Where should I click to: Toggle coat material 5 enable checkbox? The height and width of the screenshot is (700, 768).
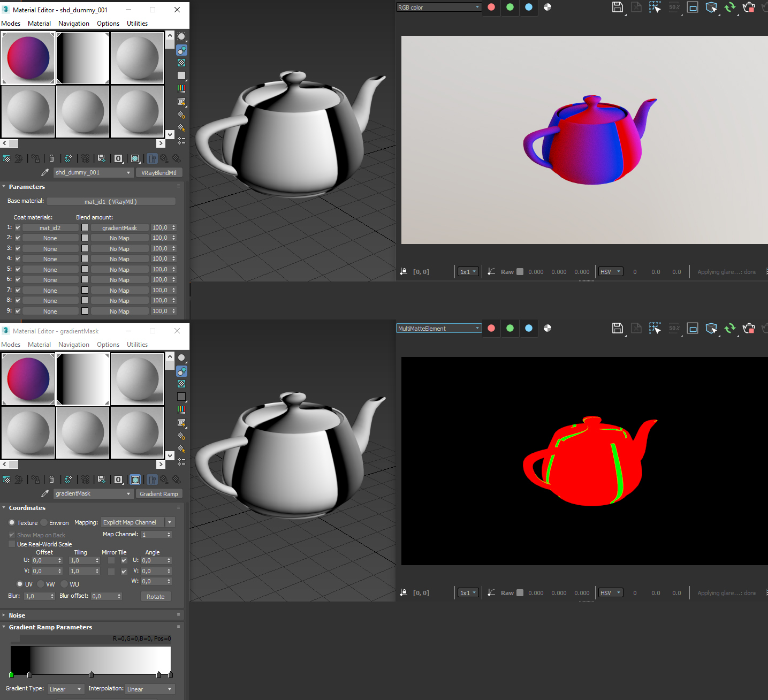[18, 269]
